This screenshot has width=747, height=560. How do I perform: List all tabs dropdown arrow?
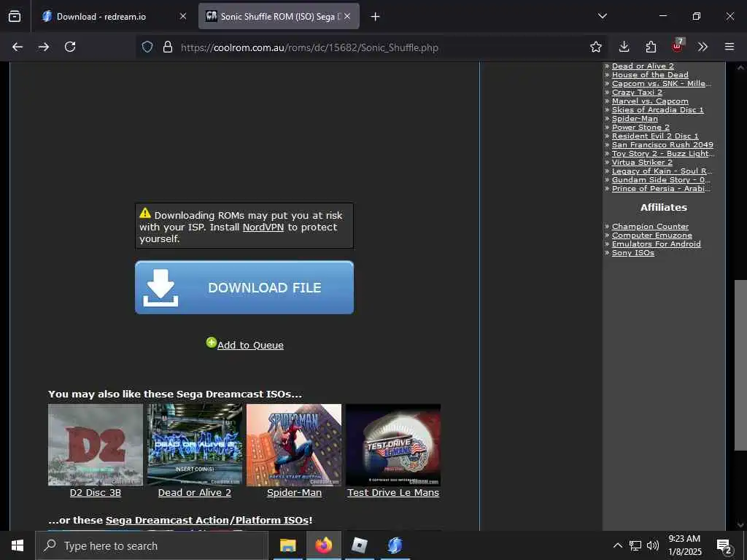click(602, 16)
